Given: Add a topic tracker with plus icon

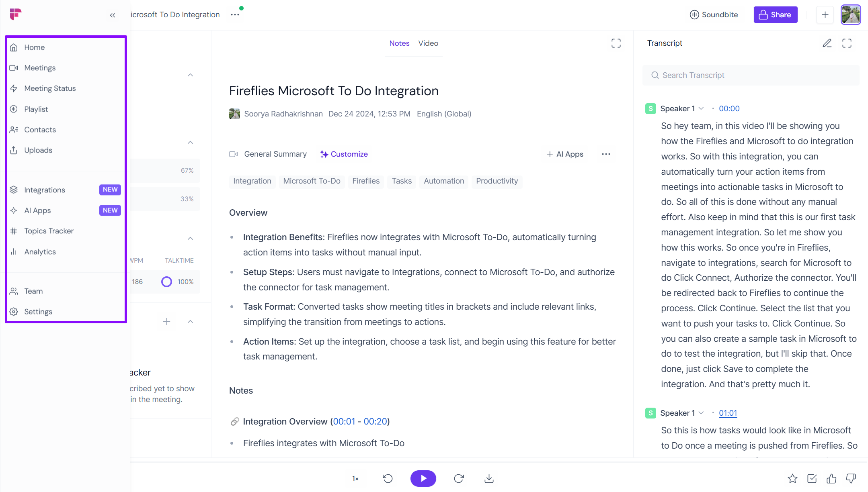Looking at the screenshot, I should click(x=166, y=322).
